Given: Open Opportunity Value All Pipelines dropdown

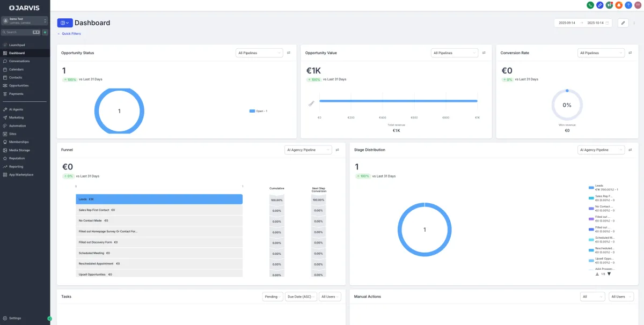Looking at the screenshot, I should 455,53.
